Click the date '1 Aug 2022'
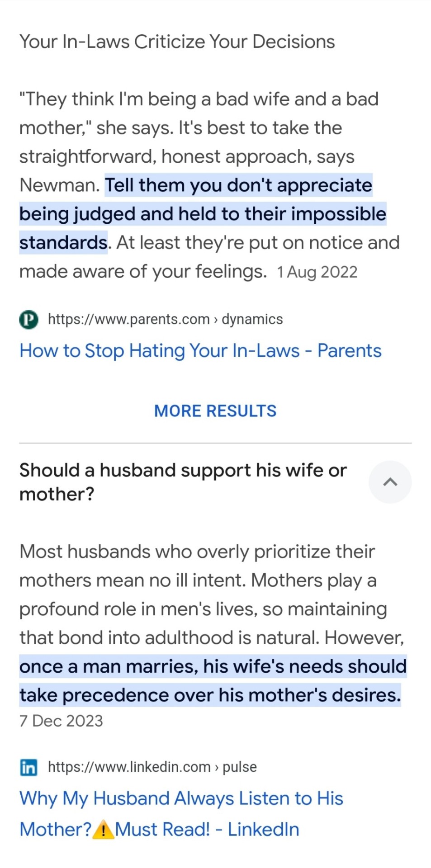The image size is (431, 868). click(x=317, y=272)
